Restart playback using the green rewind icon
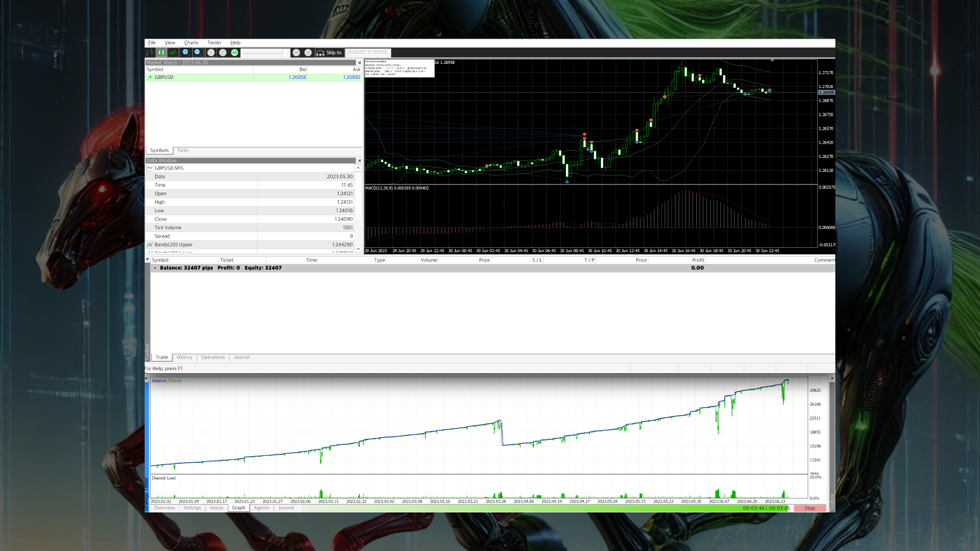 tap(235, 52)
